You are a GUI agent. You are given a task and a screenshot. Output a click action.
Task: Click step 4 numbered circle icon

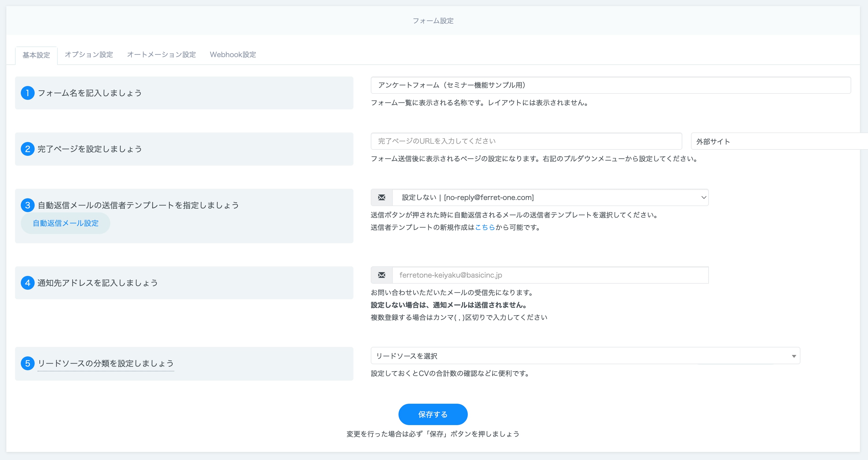click(28, 283)
